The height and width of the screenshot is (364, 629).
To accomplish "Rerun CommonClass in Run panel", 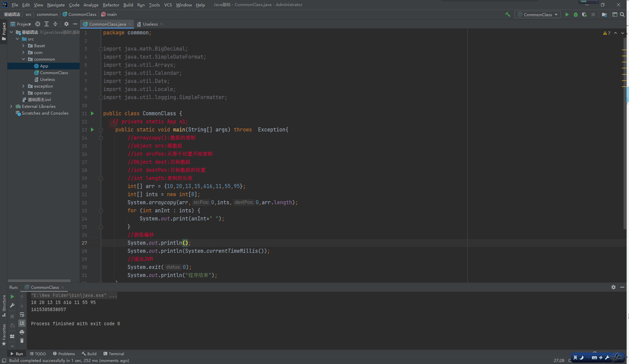I will click(x=12, y=297).
